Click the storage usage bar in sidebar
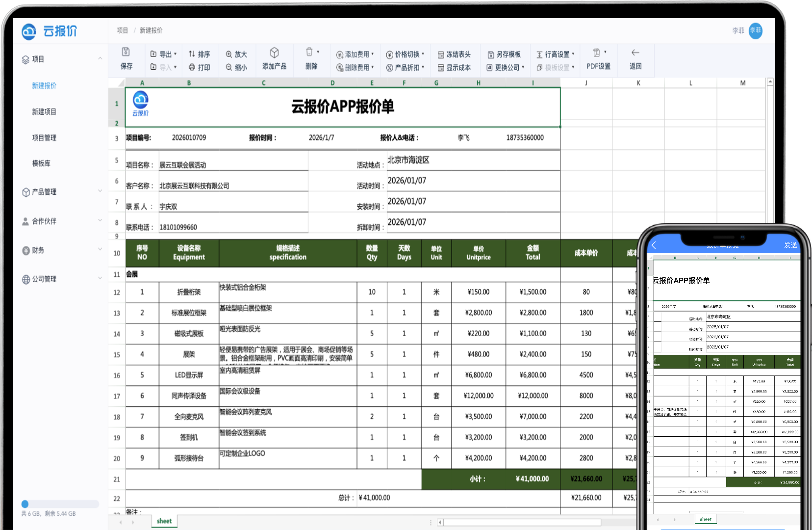The height and width of the screenshot is (530, 812). 60,503
